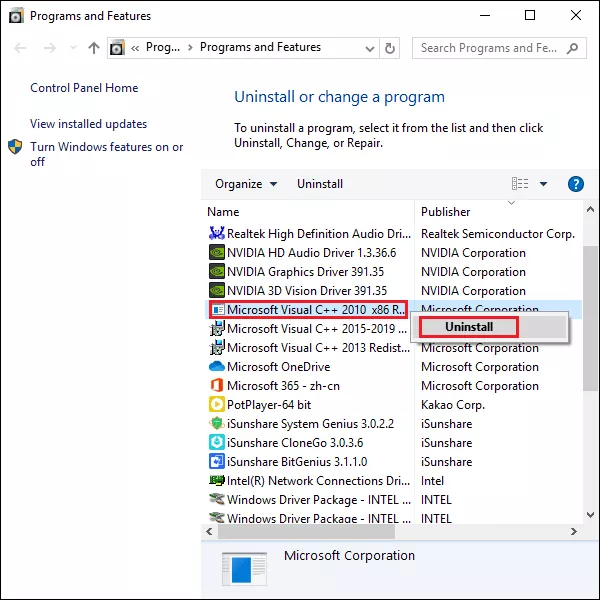This screenshot has height=600, width=600.
Task: Select Intel(R) Network Connections Dri... row text
Action: pos(318,481)
